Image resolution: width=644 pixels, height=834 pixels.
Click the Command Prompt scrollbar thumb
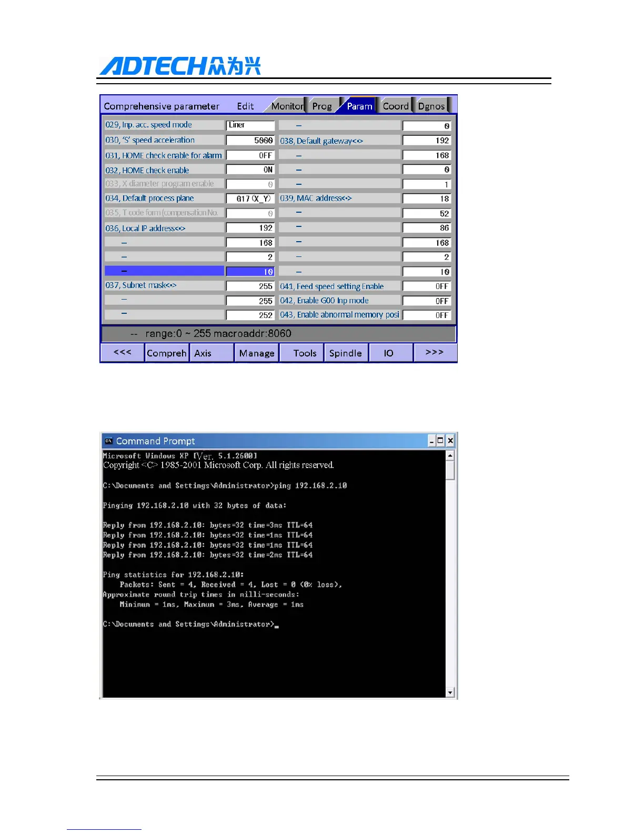pos(450,470)
